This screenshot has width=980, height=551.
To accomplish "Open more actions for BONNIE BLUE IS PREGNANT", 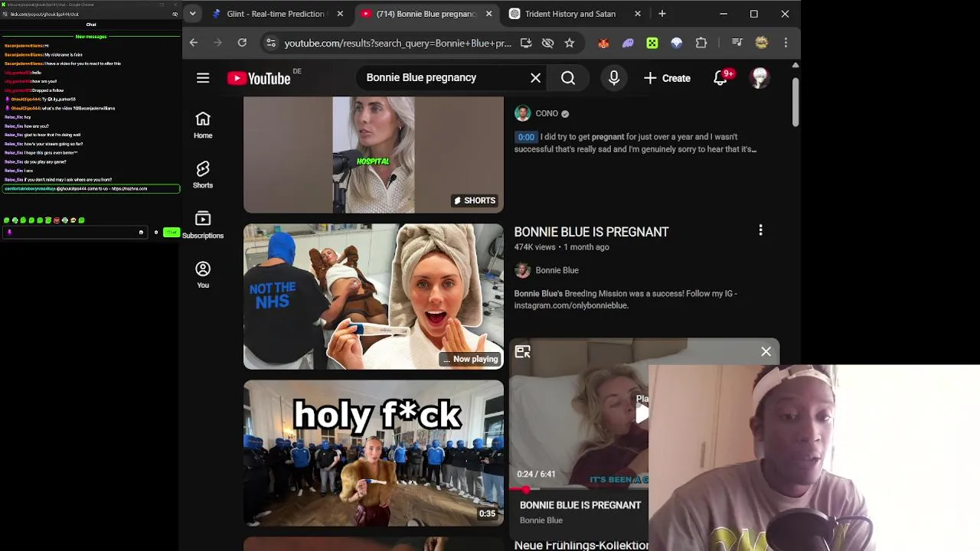I will tap(760, 230).
